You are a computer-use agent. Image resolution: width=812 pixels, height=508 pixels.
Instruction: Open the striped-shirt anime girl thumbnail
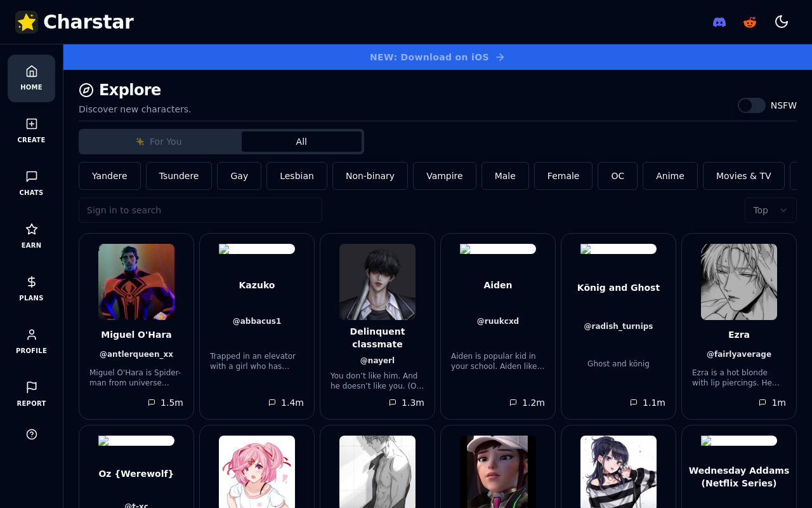pyautogui.click(x=619, y=472)
